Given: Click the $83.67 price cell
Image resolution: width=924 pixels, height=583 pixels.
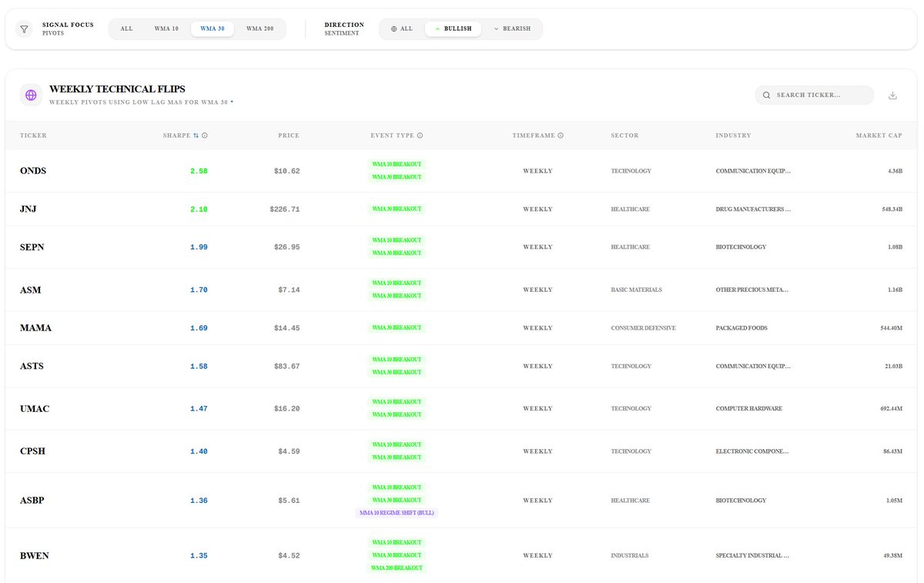Looking at the screenshot, I should coord(287,367).
